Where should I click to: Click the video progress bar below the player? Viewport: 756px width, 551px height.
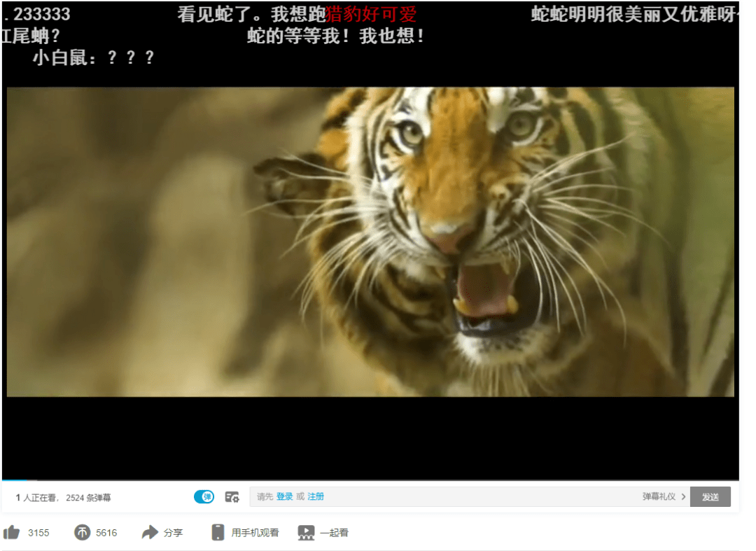pyautogui.click(x=370, y=480)
